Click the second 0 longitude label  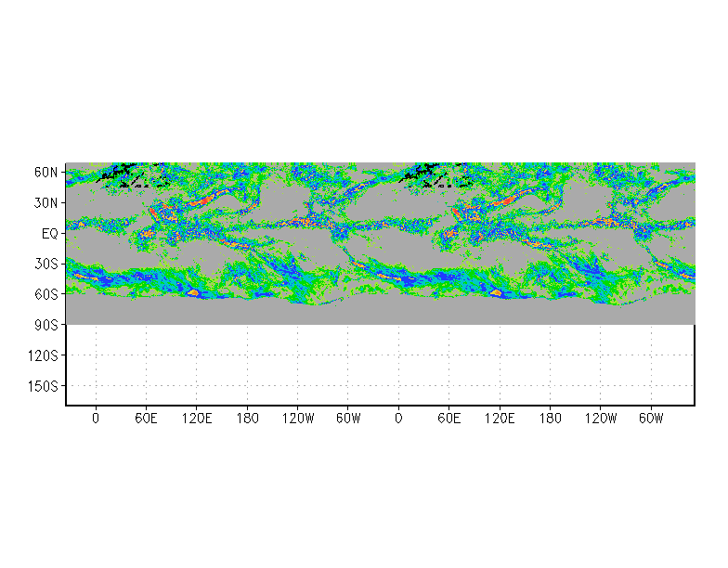398,420
